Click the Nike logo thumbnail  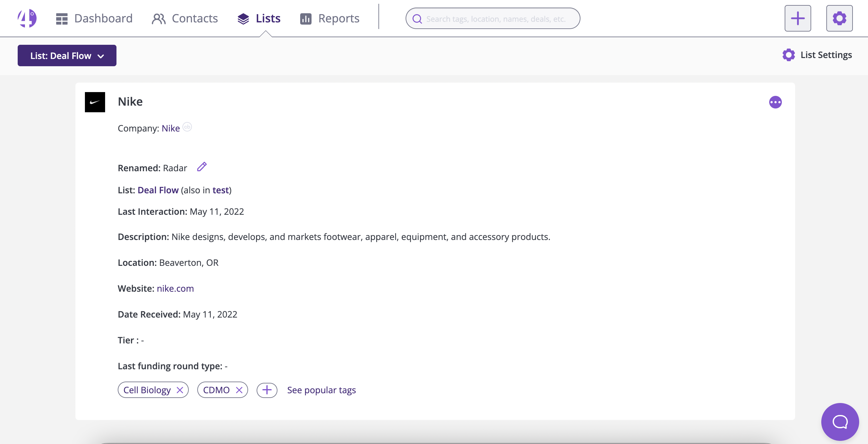tap(95, 102)
